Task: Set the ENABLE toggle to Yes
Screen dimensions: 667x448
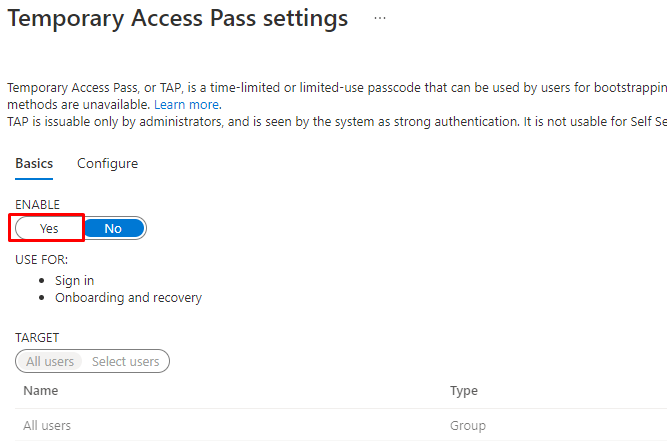Action: 49,228
